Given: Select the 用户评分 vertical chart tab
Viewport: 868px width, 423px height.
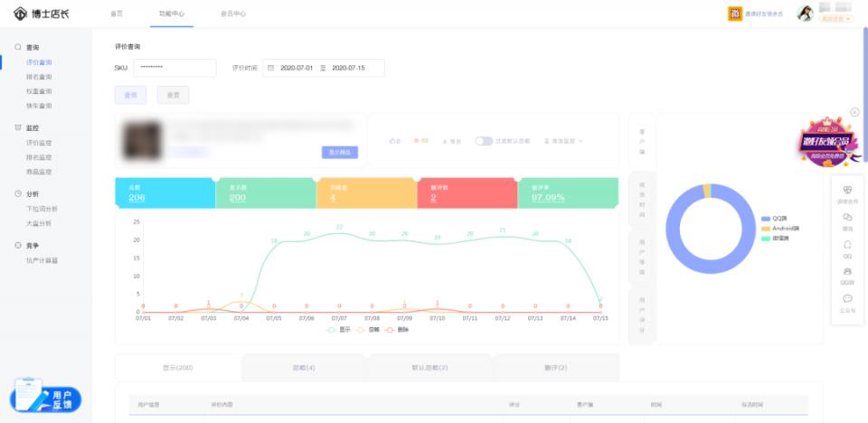Looking at the screenshot, I should tap(642, 315).
